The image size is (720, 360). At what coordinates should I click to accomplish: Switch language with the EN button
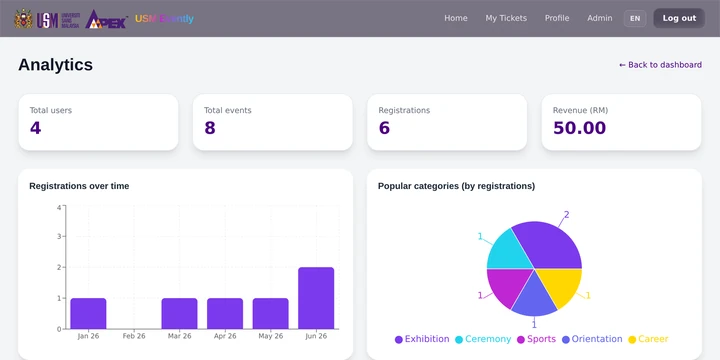635,18
